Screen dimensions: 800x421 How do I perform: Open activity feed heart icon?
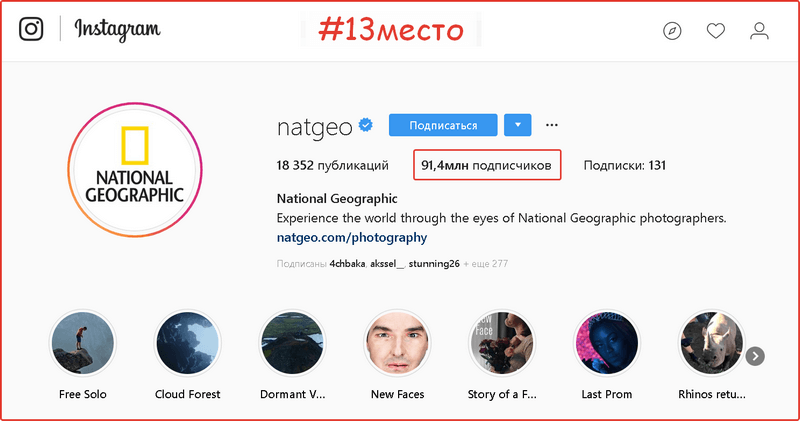pos(715,31)
